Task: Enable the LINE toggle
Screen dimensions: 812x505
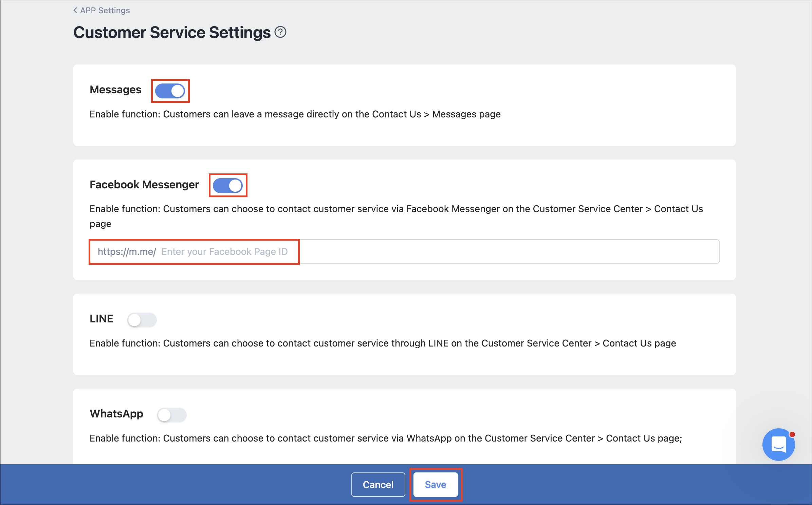Action: pyautogui.click(x=142, y=320)
